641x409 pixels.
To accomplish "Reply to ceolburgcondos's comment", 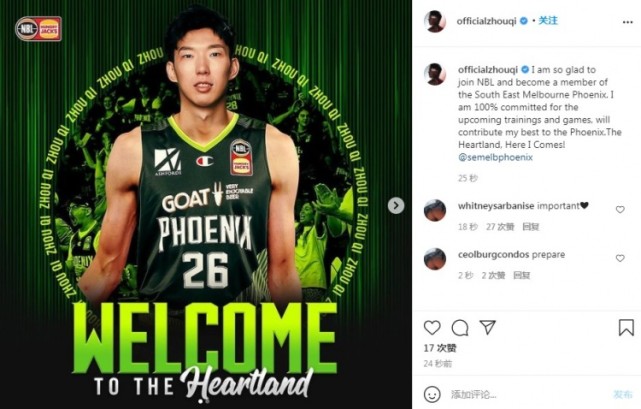I will 522,275.
